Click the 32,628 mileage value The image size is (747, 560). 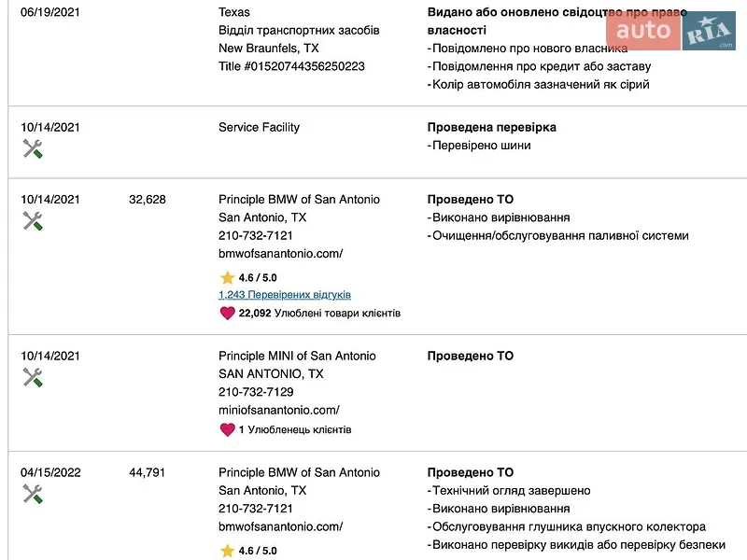[x=148, y=199]
